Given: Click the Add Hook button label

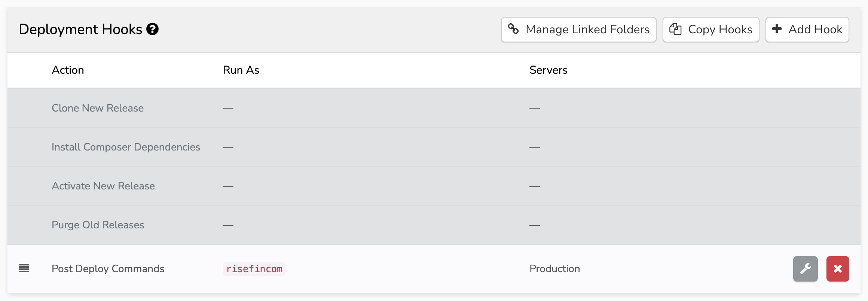Looking at the screenshot, I should [x=815, y=30].
